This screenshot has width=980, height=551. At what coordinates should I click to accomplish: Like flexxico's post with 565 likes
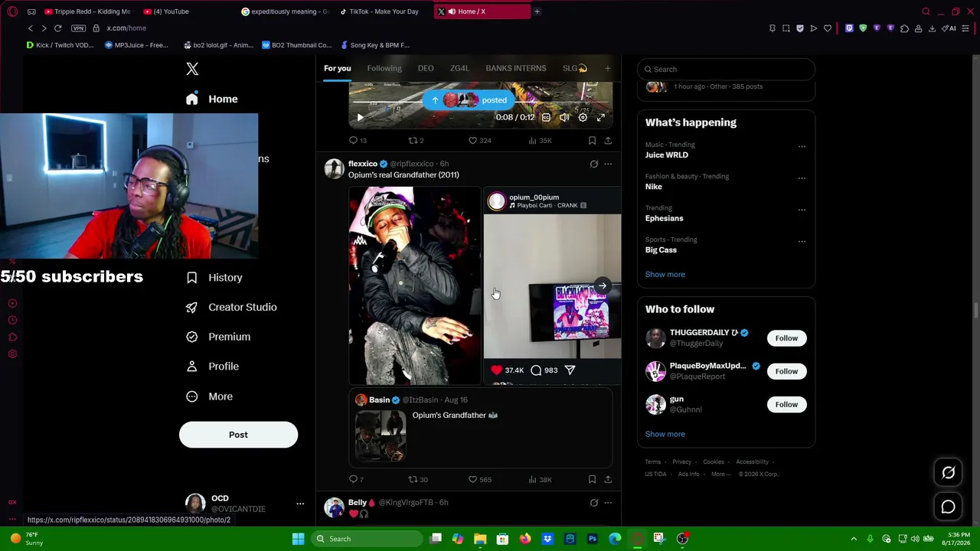coord(480,480)
